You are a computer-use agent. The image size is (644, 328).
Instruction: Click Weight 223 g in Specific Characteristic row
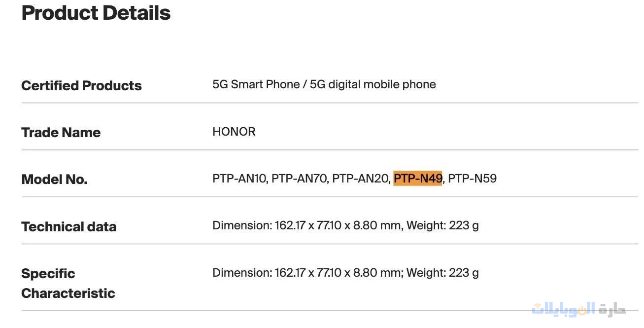click(442, 273)
